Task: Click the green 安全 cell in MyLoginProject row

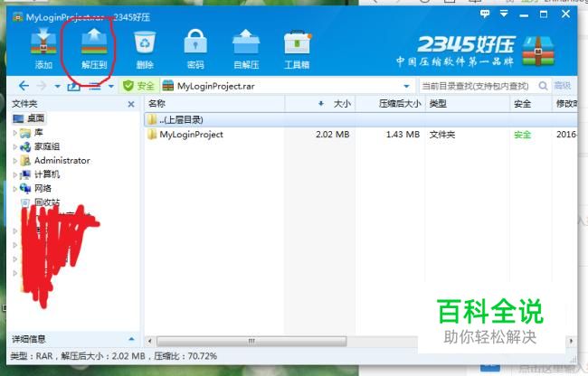Action: [x=522, y=135]
